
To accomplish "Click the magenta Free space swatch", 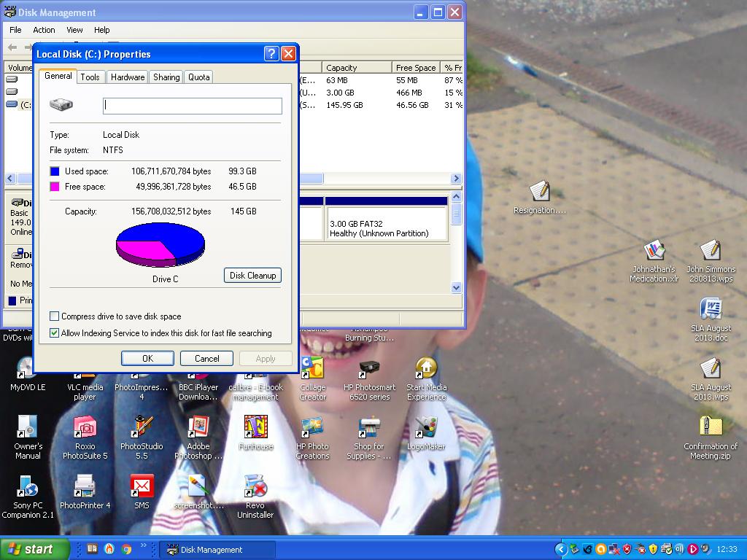I will coord(55,187).
